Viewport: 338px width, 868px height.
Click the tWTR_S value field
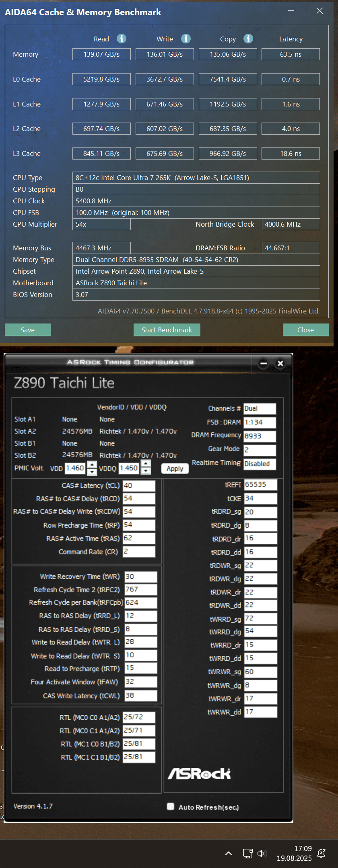click(141, 655)
